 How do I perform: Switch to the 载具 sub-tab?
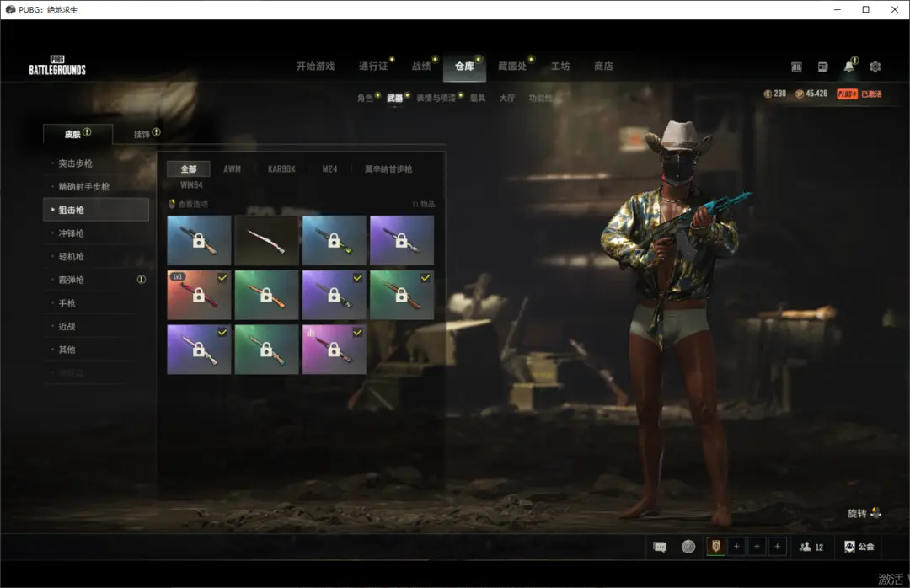(478, 98)
